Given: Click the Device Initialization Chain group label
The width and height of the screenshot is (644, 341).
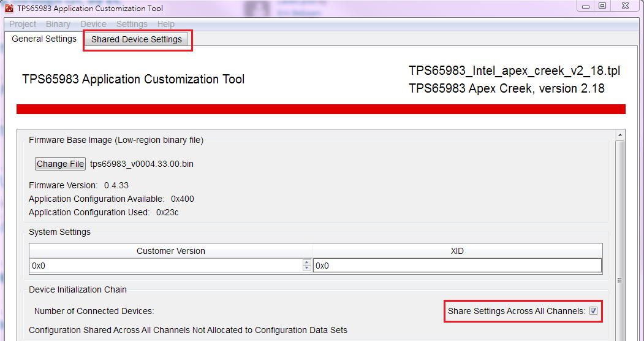Looking at the screenshot, I should [78, 289].
